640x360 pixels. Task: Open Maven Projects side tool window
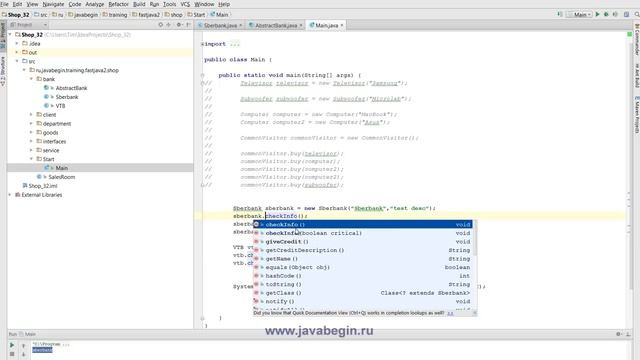click(x=636, y=115)
